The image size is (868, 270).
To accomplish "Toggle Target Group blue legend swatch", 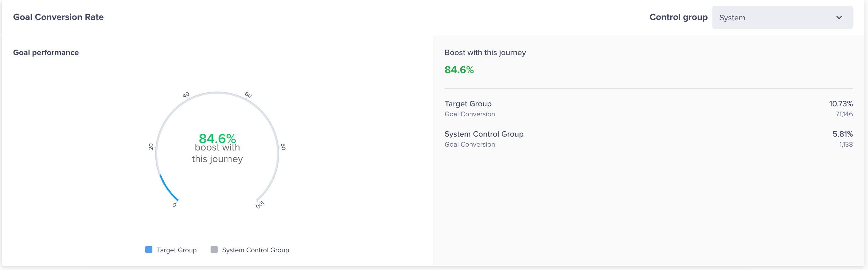I will coord(149,250).
